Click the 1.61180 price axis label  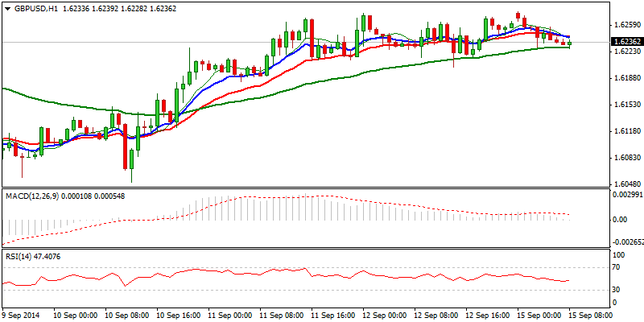[626, 131]
